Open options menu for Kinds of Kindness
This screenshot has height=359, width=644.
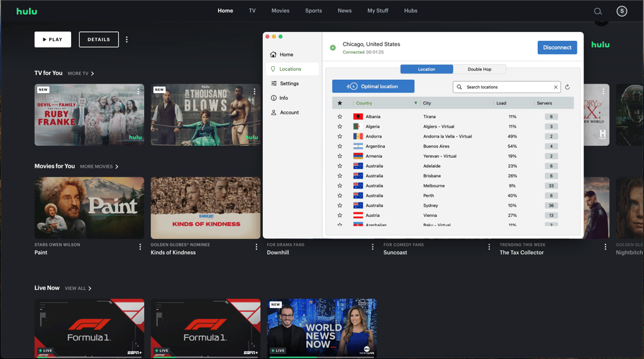(x=257, y=247)
